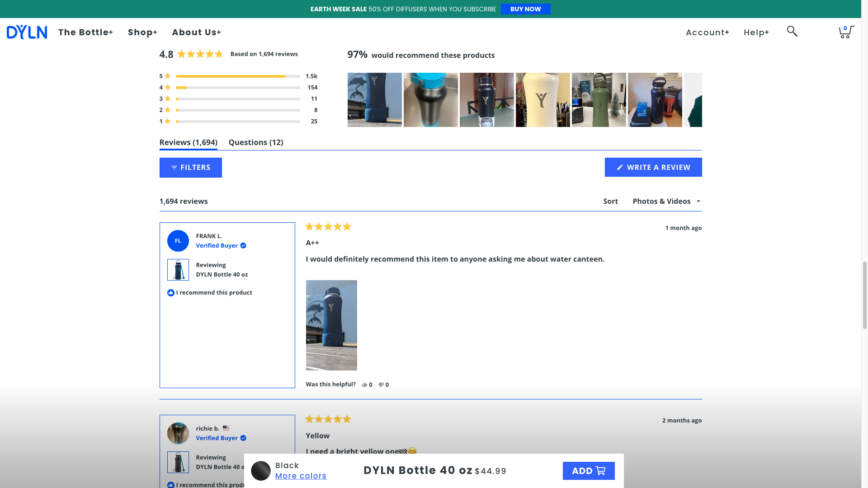Expand the Account+ menu
This screenshot has height=488, width=868.
[707, 33]
